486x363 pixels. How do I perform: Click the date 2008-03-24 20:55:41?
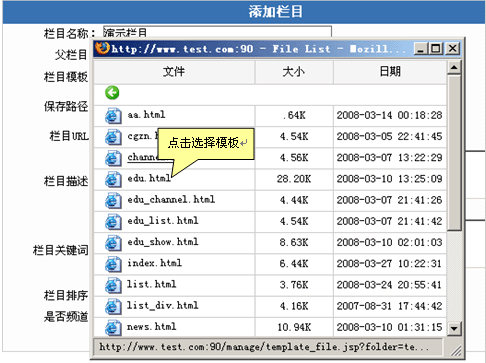coord(389,285)
